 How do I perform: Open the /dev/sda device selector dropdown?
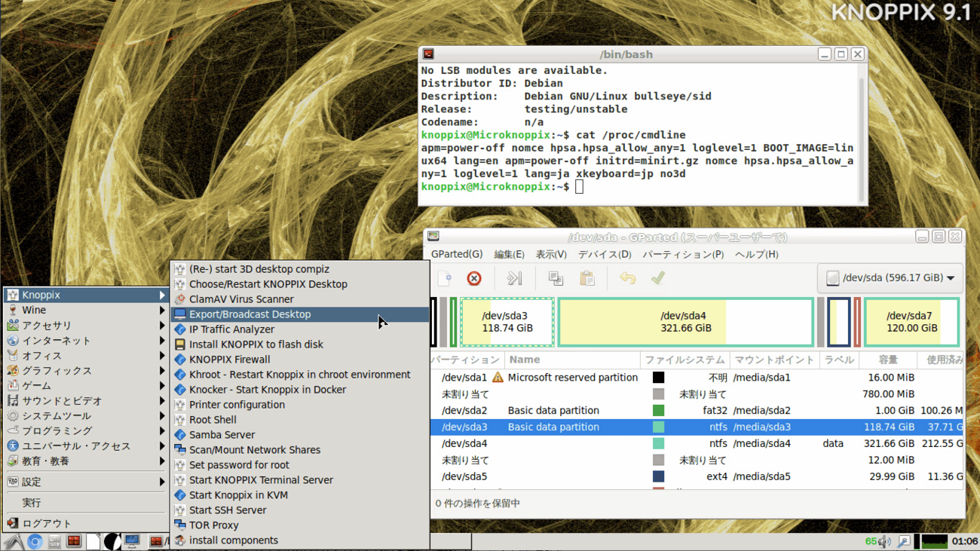(x=890, y=278)
